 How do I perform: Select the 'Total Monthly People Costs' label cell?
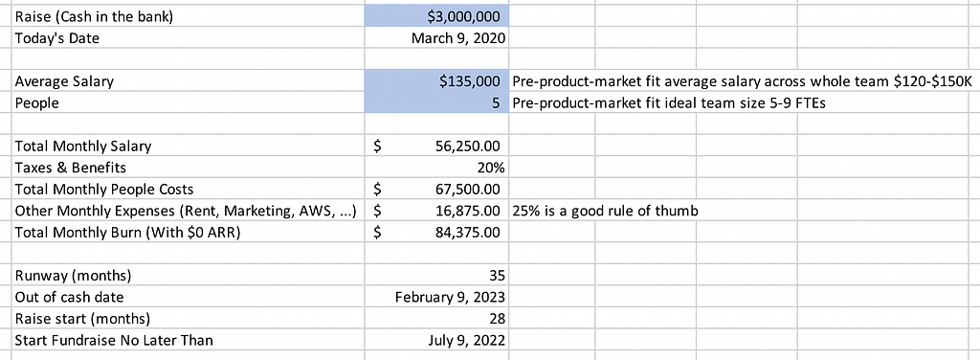[x=189, y=189]
